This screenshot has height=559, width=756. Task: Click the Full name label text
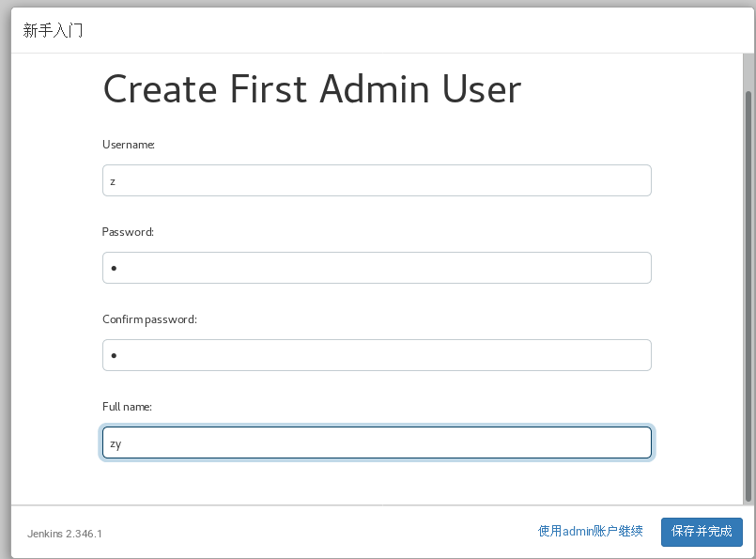(x=127, y=407)
